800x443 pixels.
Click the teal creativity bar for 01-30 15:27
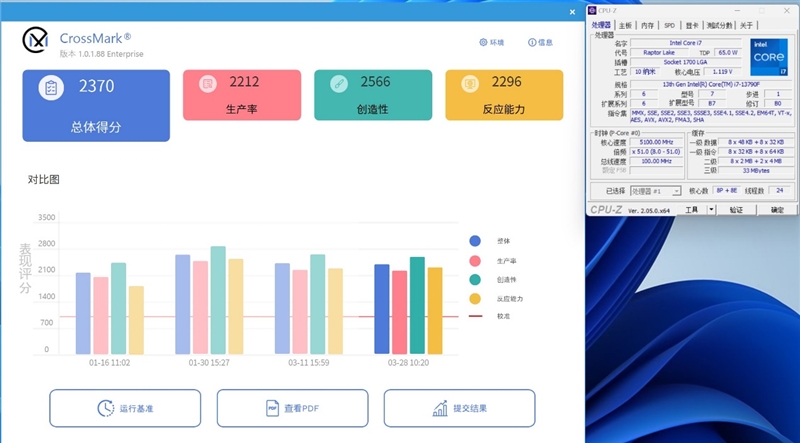coord(218,300)
